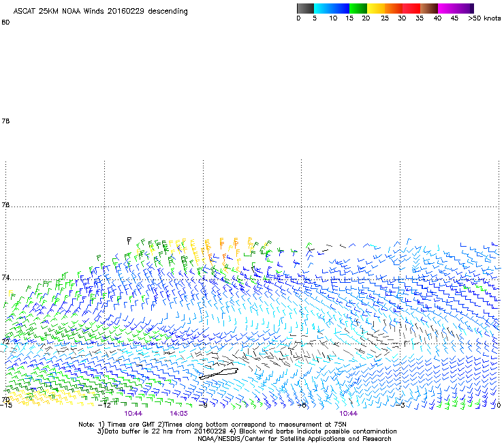This screenshot has width=504, height=443.
Task: Click the note 'Data buffer is 22 hrs from 20160229'
Action: point(165,431)
